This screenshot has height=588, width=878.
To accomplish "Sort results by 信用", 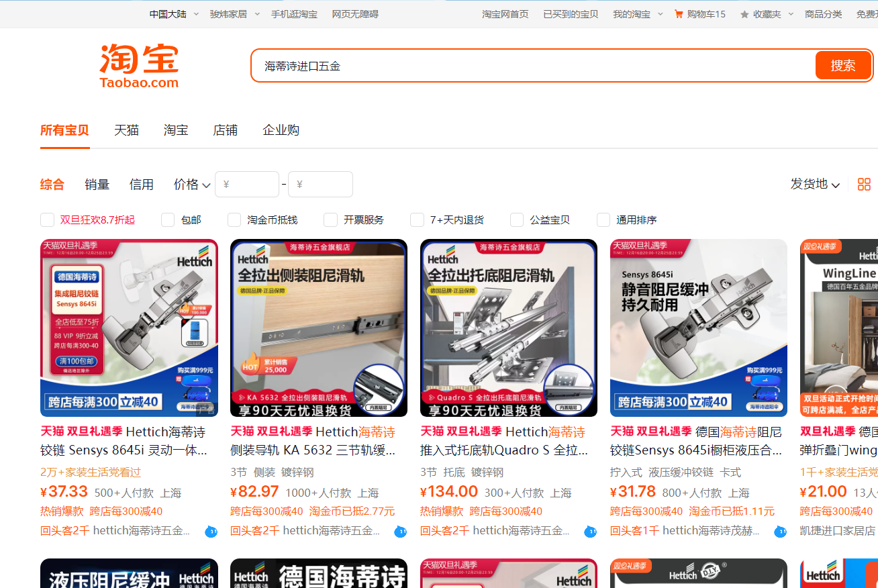I will (142, 184).
